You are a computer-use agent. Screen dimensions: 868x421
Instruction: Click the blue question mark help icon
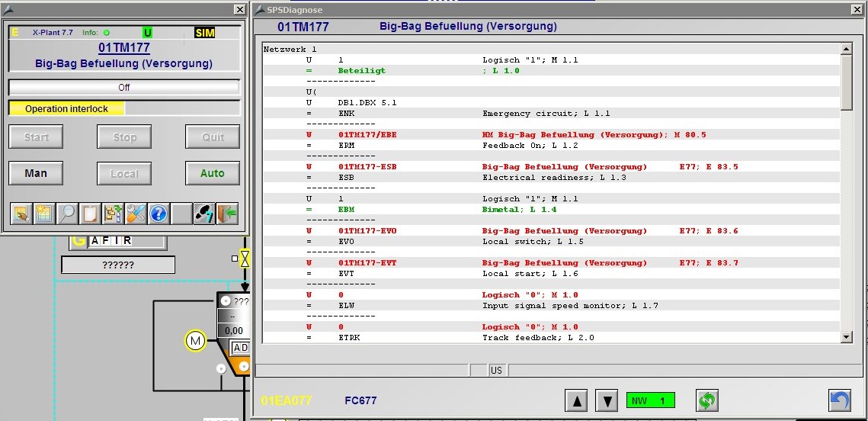pyautogui.click(x=159, y=214)
